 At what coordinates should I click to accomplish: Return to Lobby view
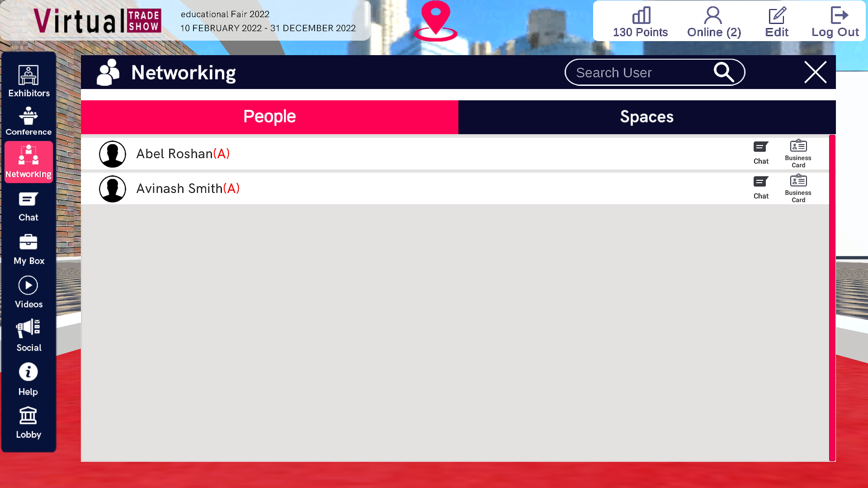point(28,421)
